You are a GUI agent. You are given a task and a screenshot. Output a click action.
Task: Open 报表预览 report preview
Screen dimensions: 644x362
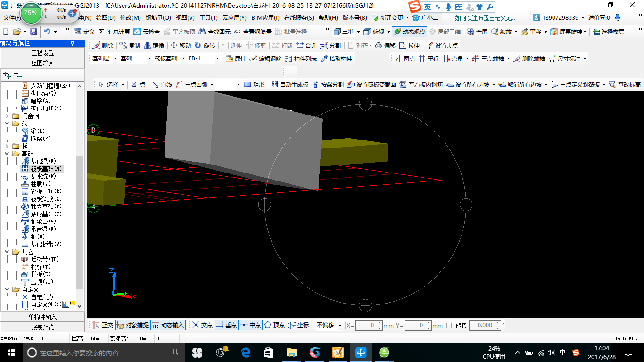(42, 327)
